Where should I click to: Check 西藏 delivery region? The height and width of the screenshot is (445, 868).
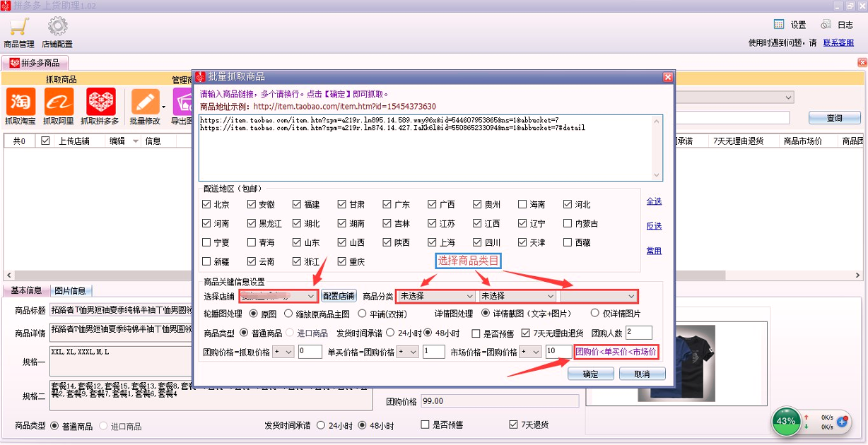coord(568,243)
